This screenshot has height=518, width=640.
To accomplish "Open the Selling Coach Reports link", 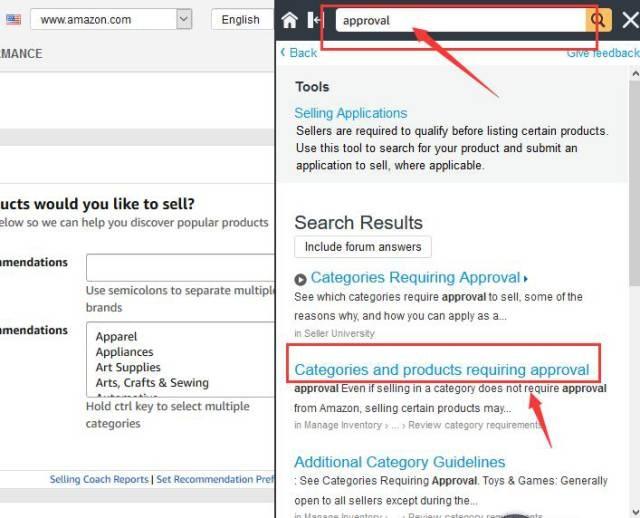I will click(x=99, y=480).
